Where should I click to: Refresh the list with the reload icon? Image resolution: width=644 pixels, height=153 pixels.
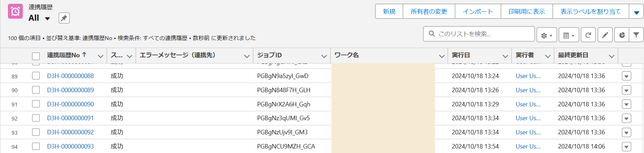[x=588, y=35]
